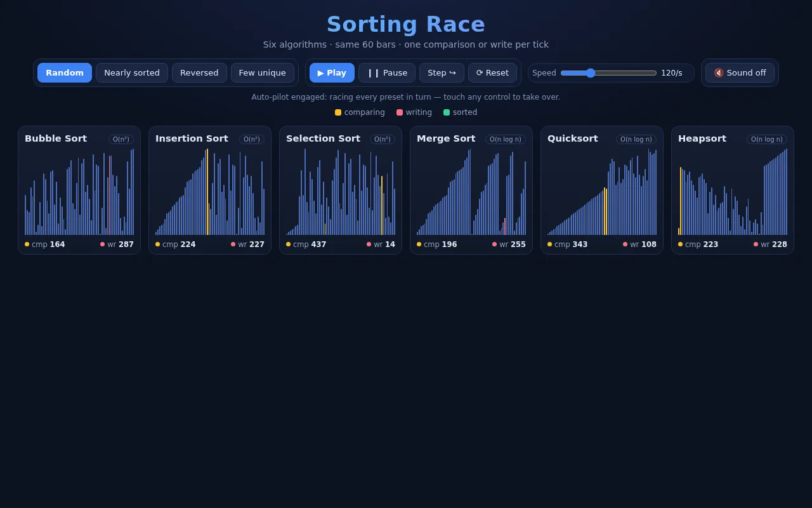Viewport: 812px width, 508px height.
Task: Click Bubble Sort's O(n²) badge
Action: (121, 139)
